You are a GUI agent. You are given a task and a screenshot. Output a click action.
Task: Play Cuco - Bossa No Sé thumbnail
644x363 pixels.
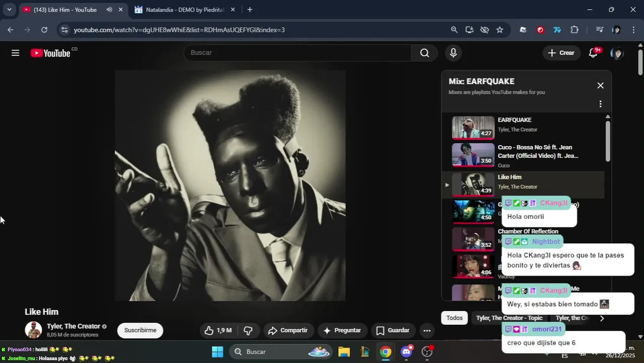click(x=473, y=155)
